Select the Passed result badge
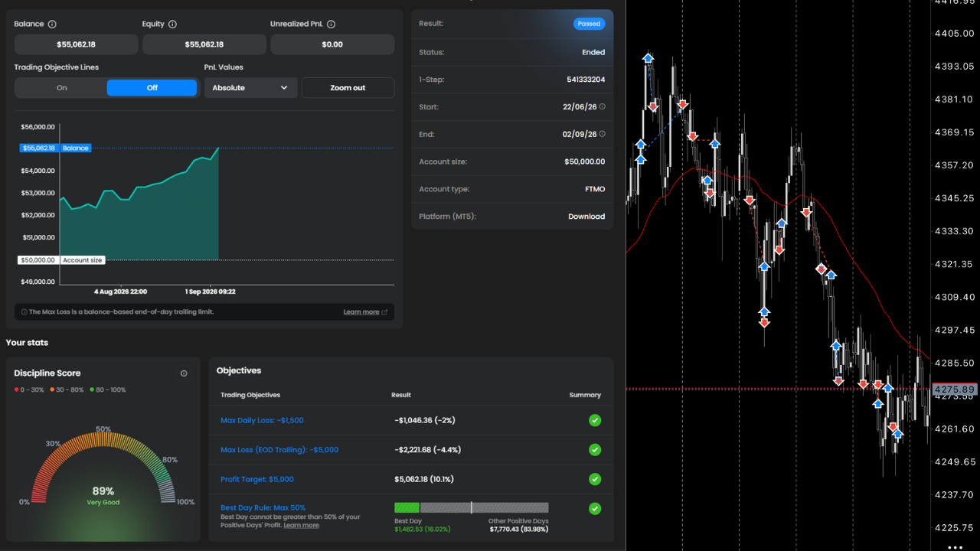Screen dimensions: 980x551 (x=589, y=24)
